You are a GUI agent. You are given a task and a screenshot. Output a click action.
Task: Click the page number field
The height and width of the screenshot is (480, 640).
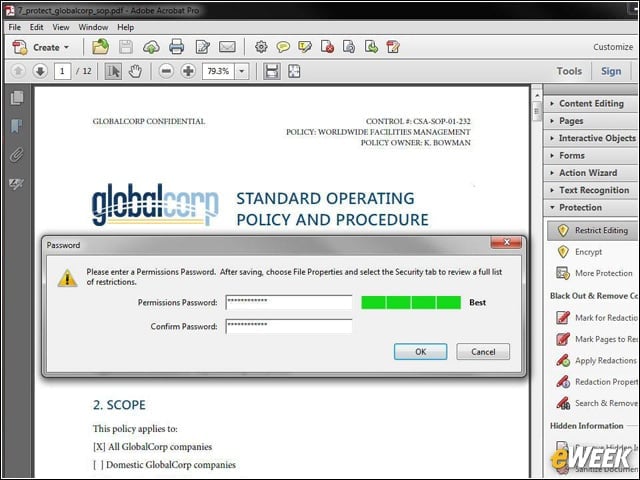point(62,71)
